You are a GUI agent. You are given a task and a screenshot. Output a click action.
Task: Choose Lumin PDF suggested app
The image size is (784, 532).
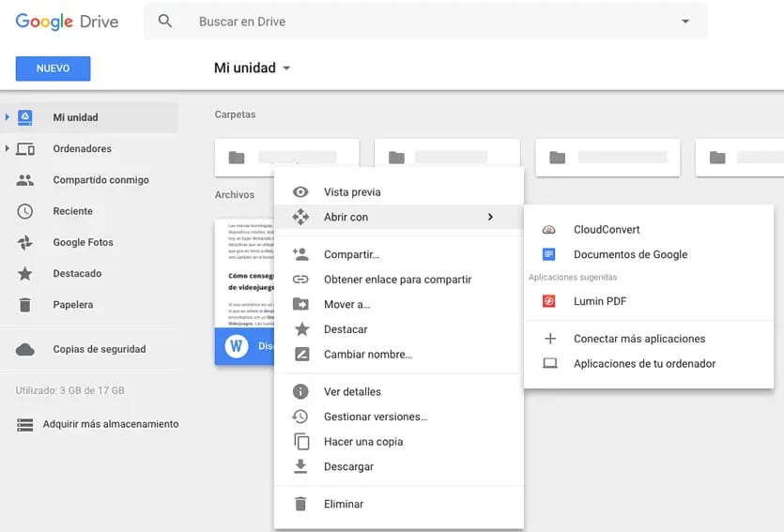click(649, 301)
